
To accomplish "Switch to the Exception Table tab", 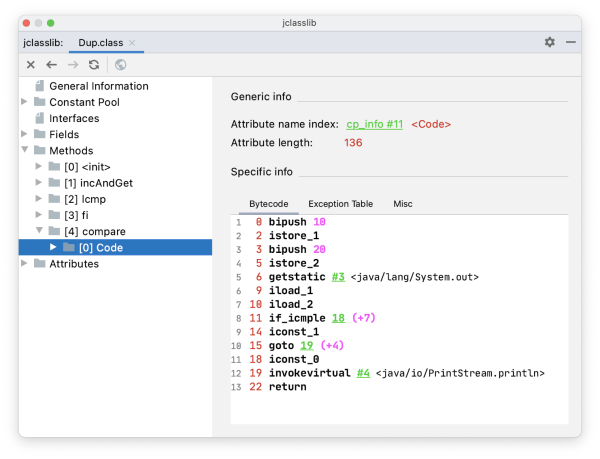I will pyautogui.click(x=340, y=204).
